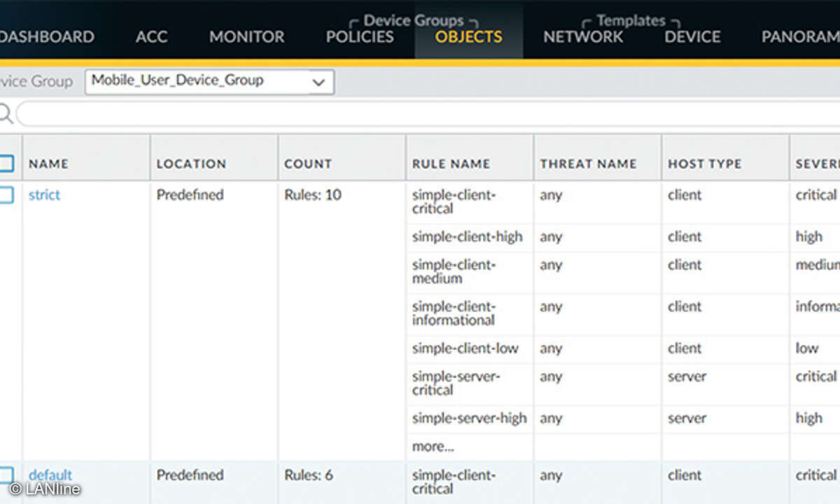
Task: Click the HOST TYPE column header
Action: (704, 164)
